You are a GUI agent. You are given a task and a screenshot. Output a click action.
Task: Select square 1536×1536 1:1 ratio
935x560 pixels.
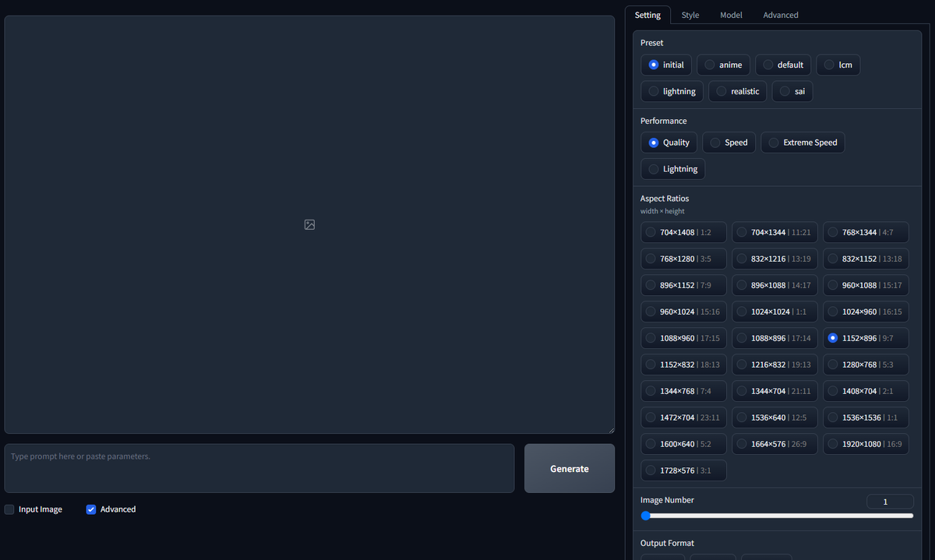point(866,417)
